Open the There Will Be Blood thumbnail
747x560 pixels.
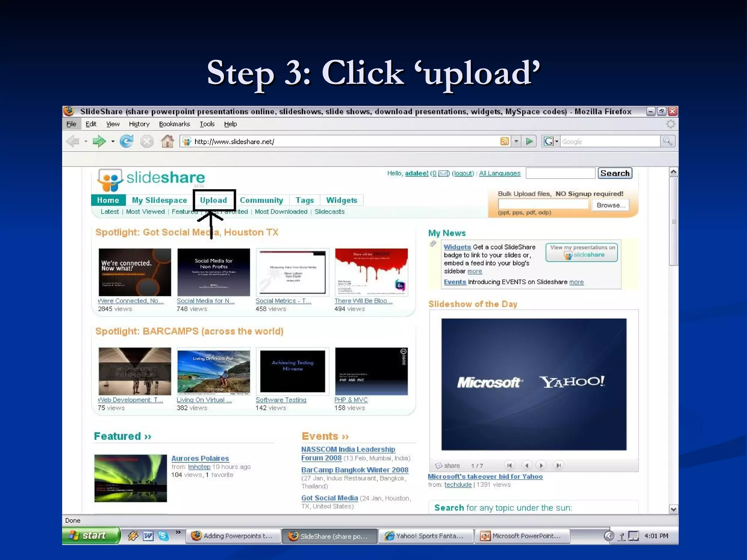point(371,272)
